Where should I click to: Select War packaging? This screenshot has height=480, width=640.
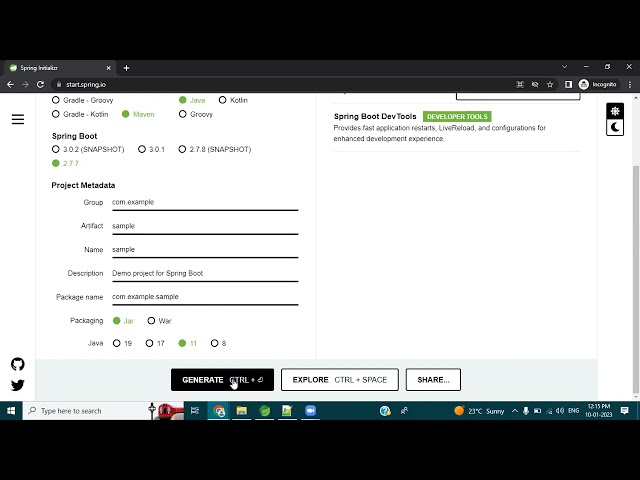[x=159, y=321]
